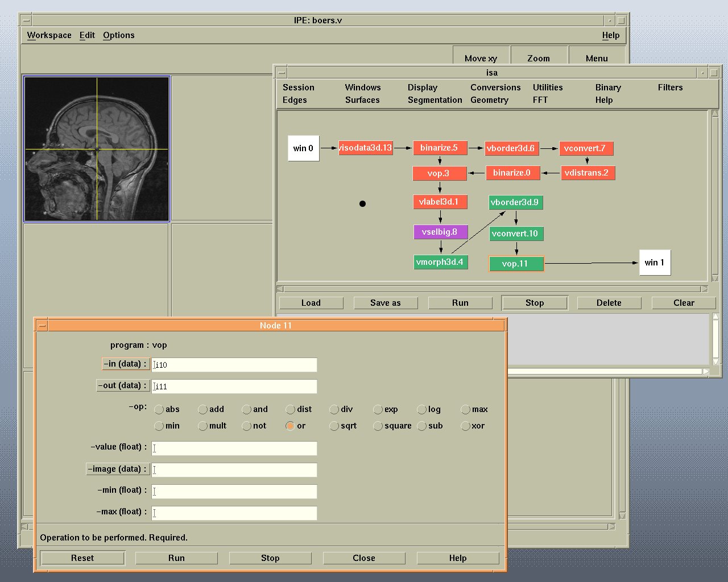Open the Segmentation menu in isa
Screen dimensions: 728x582
pyautogui.click(x=435, y=100)
